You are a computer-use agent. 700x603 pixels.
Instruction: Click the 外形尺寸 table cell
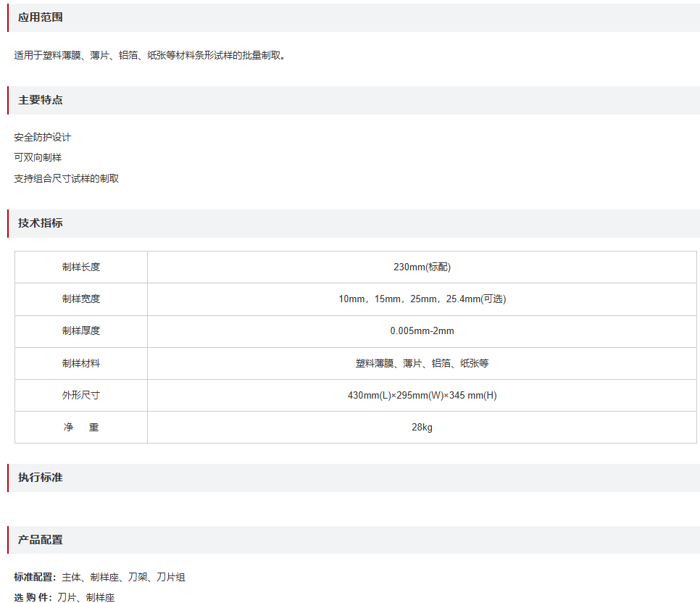coord(81,395)
